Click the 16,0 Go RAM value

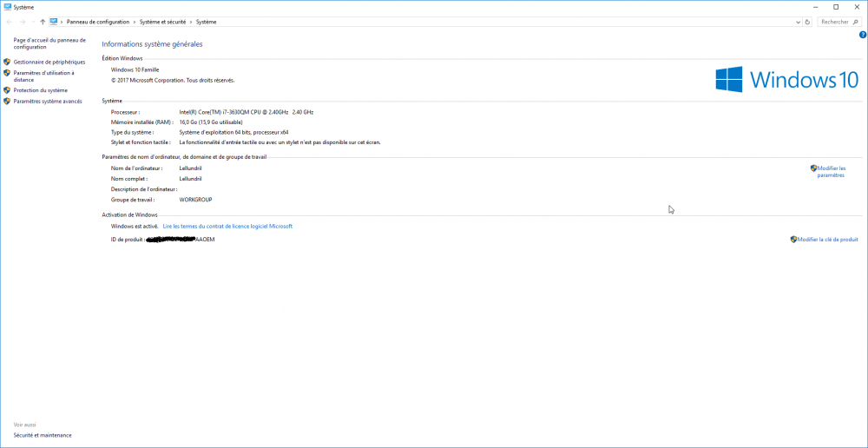coord(211,122)
